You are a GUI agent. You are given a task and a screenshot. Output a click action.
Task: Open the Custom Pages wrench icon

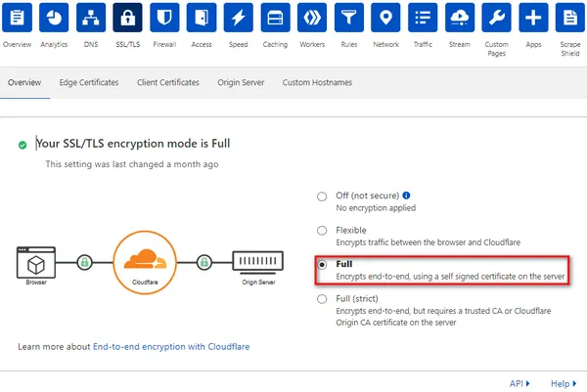tap(496, 18)
